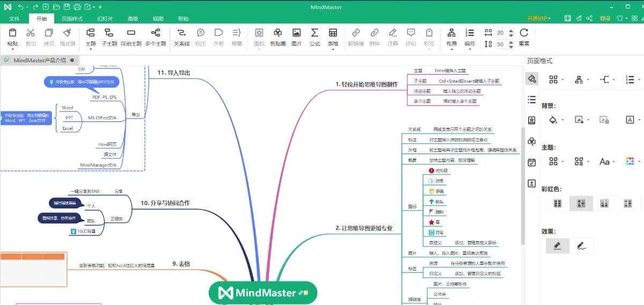Insert a 图片 (Picture)
The image size is (644, 305).
(x=296, y=37)
